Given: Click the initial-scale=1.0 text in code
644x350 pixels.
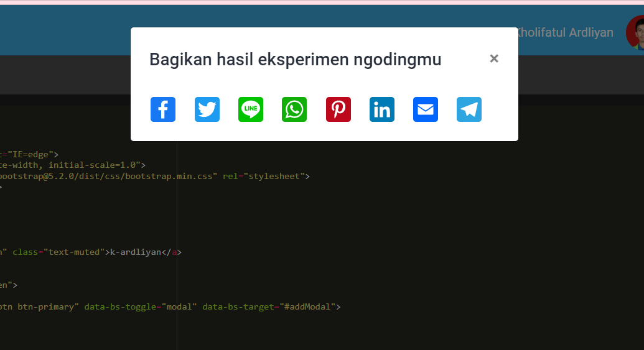Looking at the screenshot, I should (x=93, y=165).
